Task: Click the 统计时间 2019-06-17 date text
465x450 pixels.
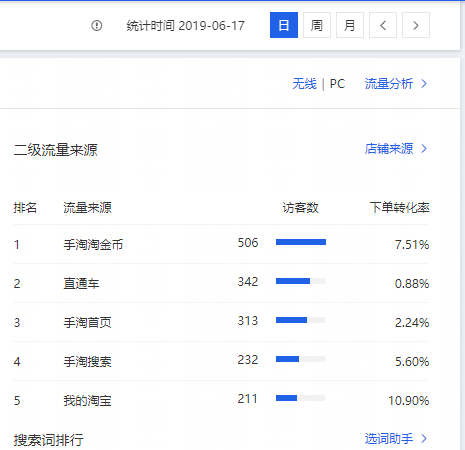Action: click(x=186, y=26)
